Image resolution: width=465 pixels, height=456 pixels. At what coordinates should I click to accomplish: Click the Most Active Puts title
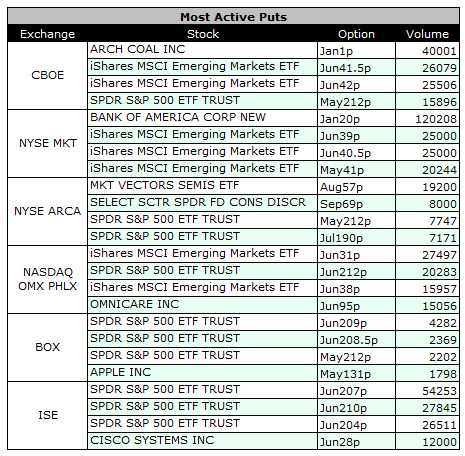(x=233, y=17)
